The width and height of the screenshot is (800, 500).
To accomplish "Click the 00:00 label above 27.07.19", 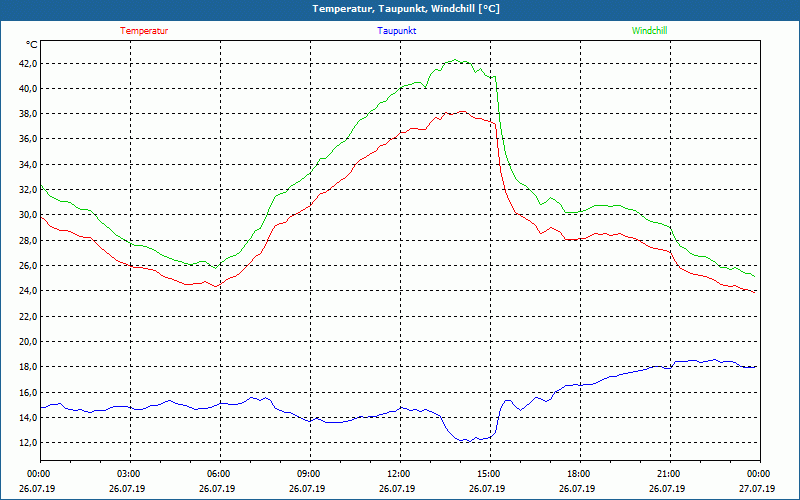I will [759, 474].
